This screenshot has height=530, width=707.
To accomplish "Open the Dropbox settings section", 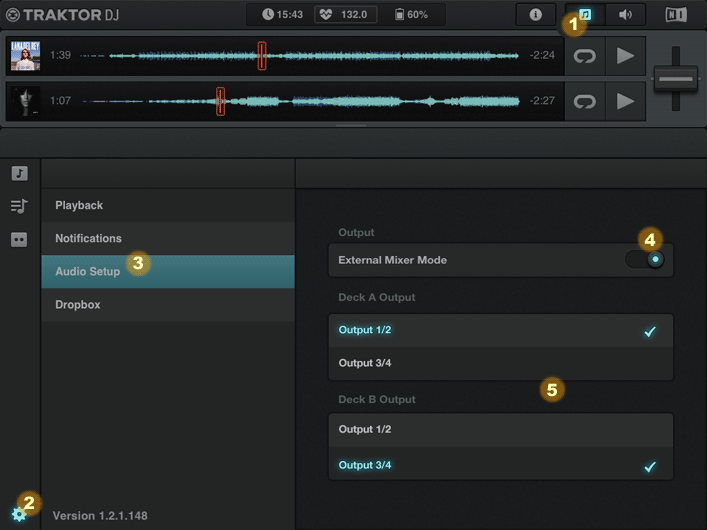I will [168, 304].
